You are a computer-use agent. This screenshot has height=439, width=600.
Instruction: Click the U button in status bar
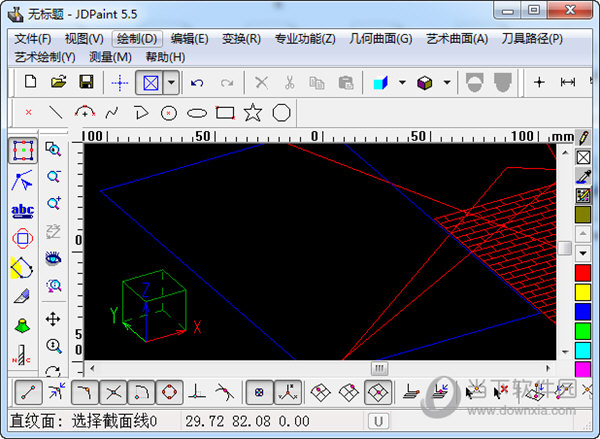click(378, 421)
